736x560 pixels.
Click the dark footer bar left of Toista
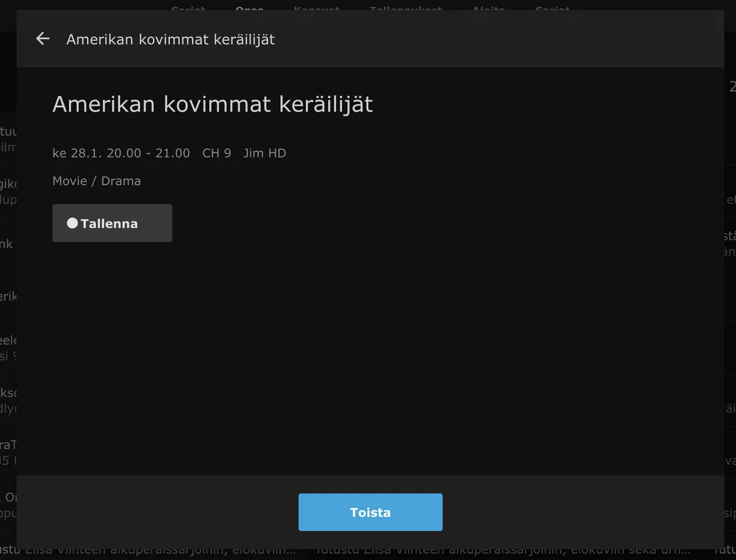(153, 512)
